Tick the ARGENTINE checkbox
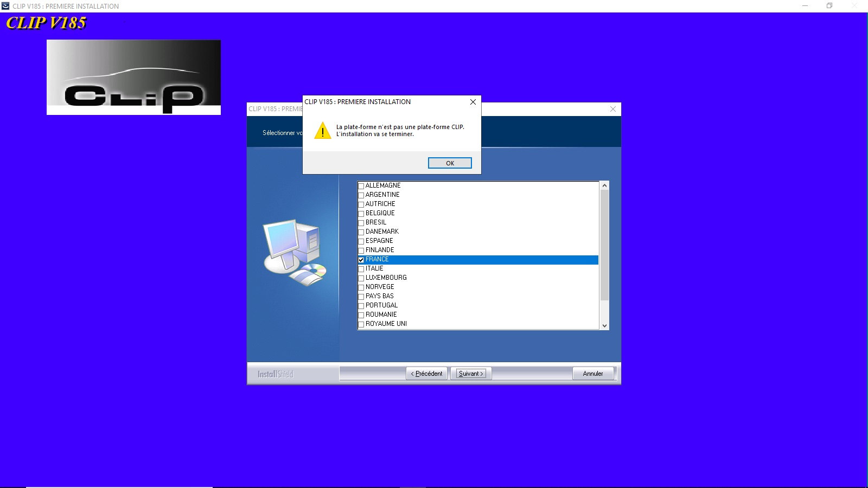868x488 pixels. pyautogui.click(x=361, y=195)
